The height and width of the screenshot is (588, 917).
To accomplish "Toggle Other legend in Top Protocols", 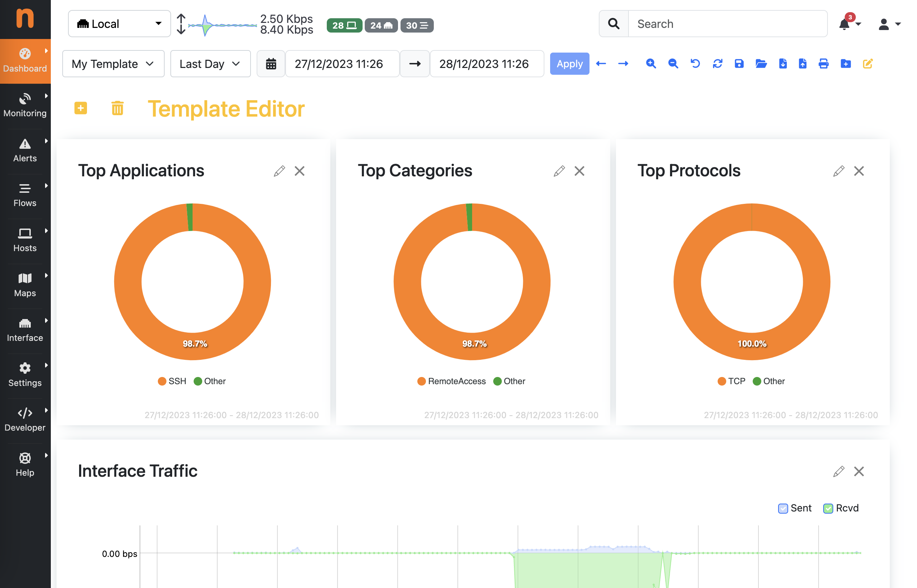I will pos(769,381).
